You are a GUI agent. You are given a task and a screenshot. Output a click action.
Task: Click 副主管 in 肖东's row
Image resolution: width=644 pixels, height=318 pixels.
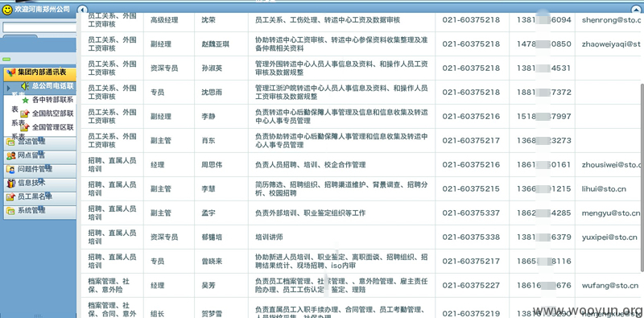click(x=160, y=141)
